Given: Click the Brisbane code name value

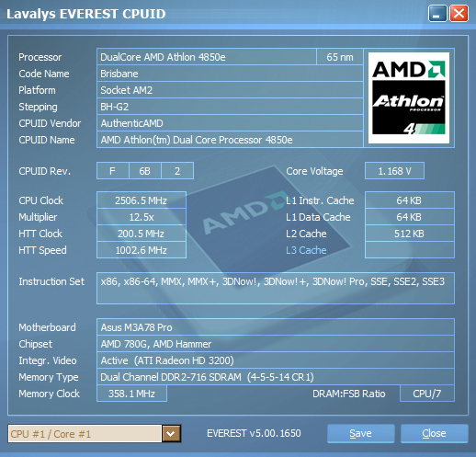Looking at the screenshot, I should click(x=230, y=74).
